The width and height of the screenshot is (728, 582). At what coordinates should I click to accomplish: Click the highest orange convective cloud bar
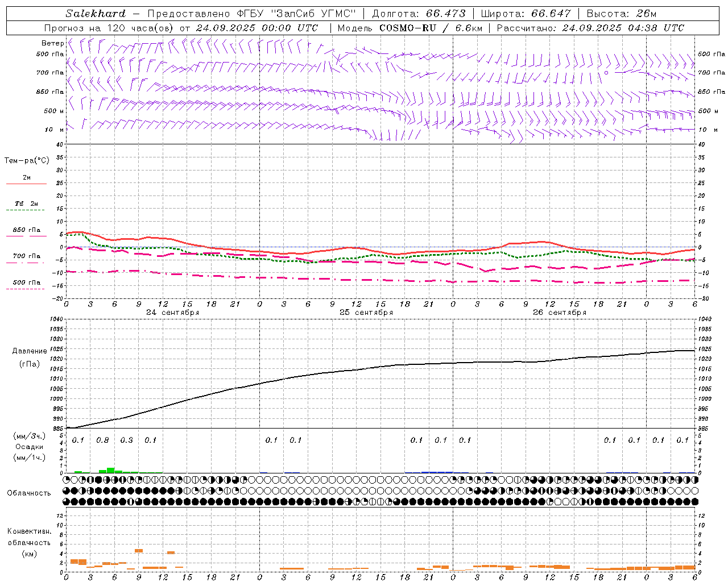139,550
